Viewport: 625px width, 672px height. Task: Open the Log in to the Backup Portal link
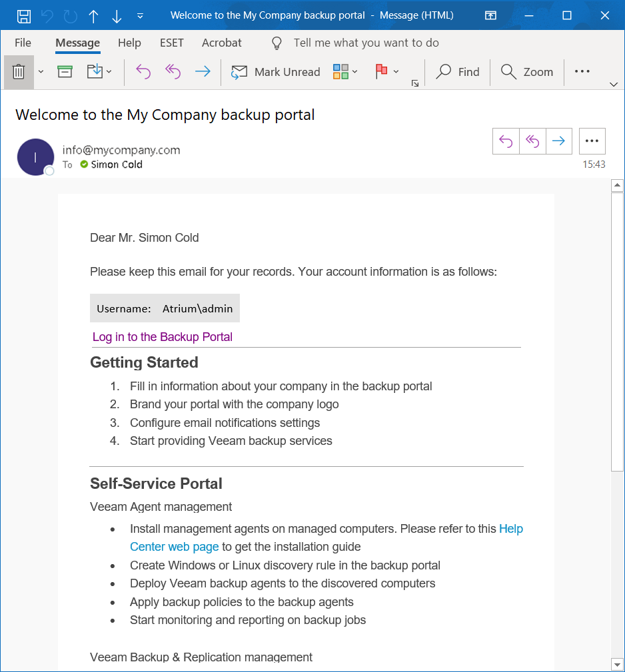(163, 337)
